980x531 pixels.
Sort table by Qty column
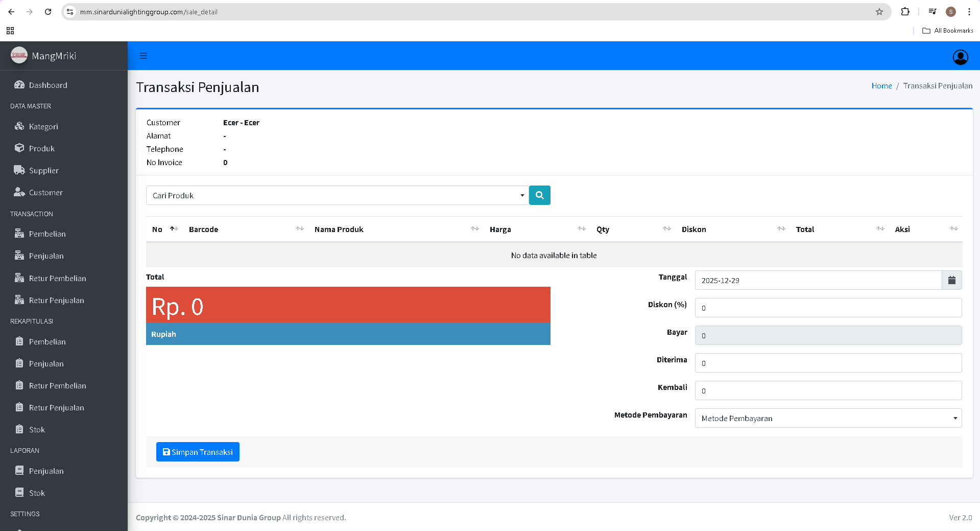pyautogui.click(x=633, y=229)
